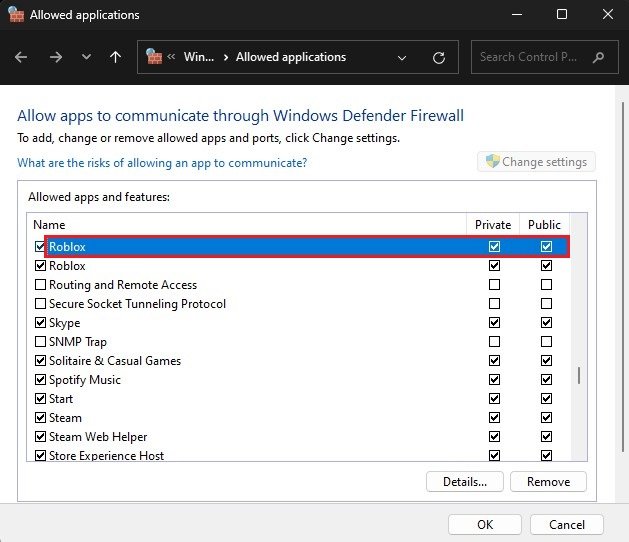Open the risks of allowing an app link
The height and width of the screenshot is (542, 629).
[x=162, y=162]
